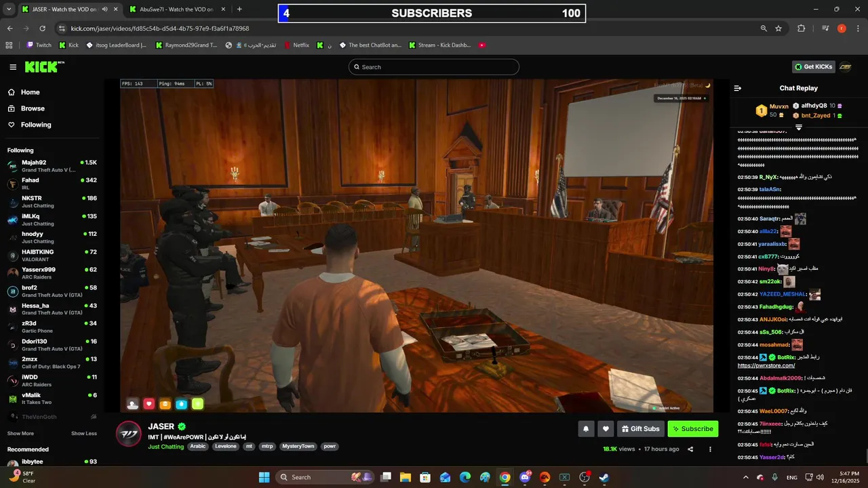The height and width of the screenshot is (488, 868).
Task: Open Windows Start menu
Action: 264,477
